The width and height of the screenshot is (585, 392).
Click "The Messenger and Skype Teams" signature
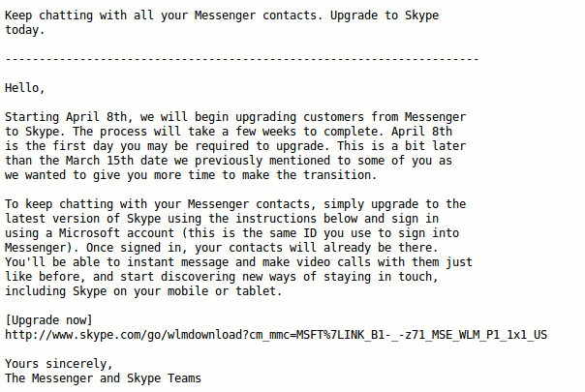(103, 378)
